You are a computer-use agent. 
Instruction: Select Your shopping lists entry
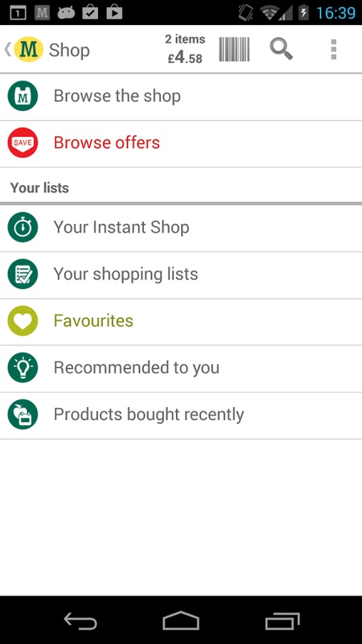click(x=181, y=275)
